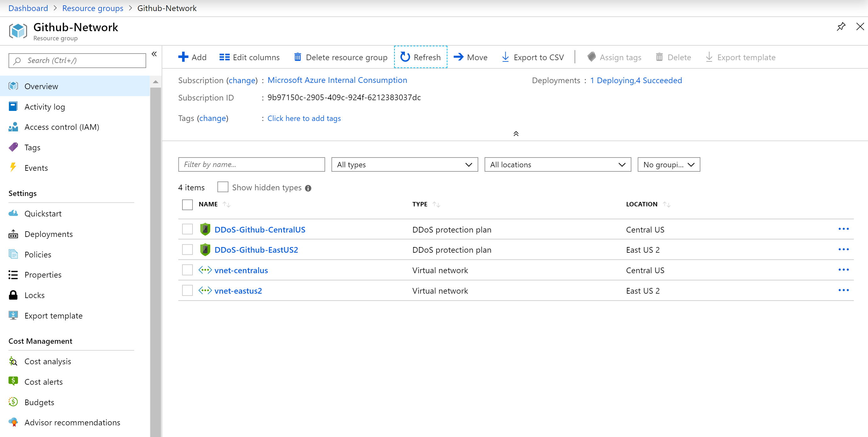
Task: Open Microsoft Azure Internal Consumption subscription
Action: [337, 80]
